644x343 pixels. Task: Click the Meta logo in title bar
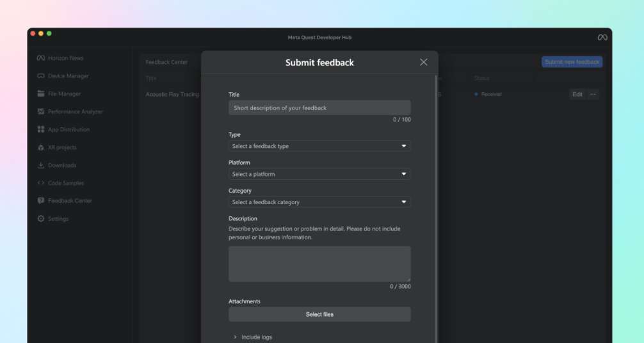tap(602, 37)
